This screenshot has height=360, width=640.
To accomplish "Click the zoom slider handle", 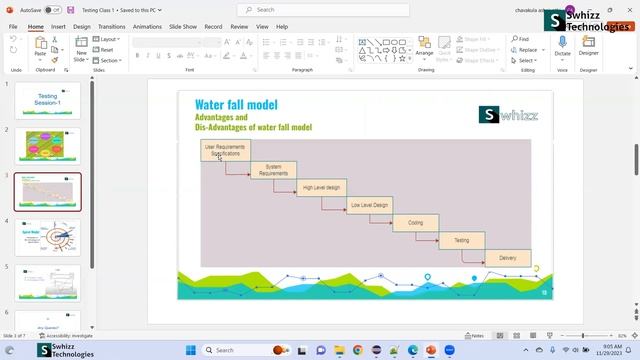I will click(583, 336).
